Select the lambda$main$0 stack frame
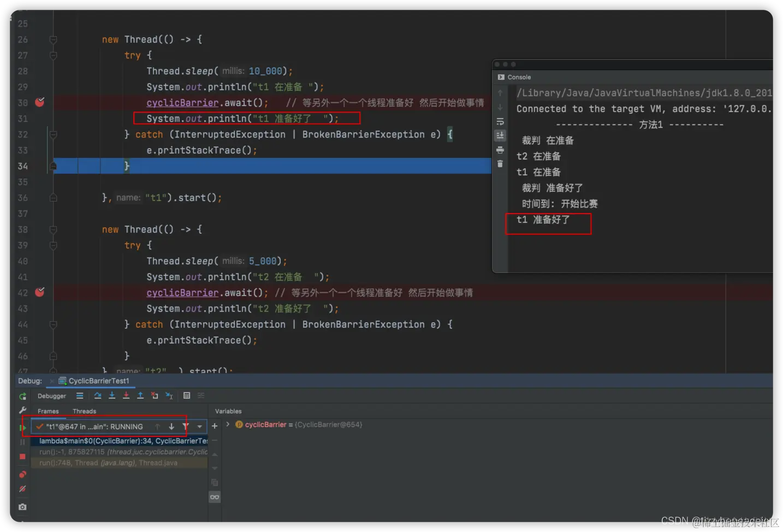Screen dimensions: 783x532 [x=120, y=441]
